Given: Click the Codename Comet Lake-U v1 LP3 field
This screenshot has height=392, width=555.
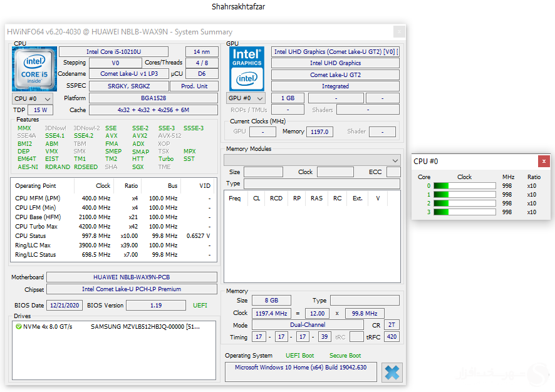Looking at the screenshot, I should tap(129, 74).
